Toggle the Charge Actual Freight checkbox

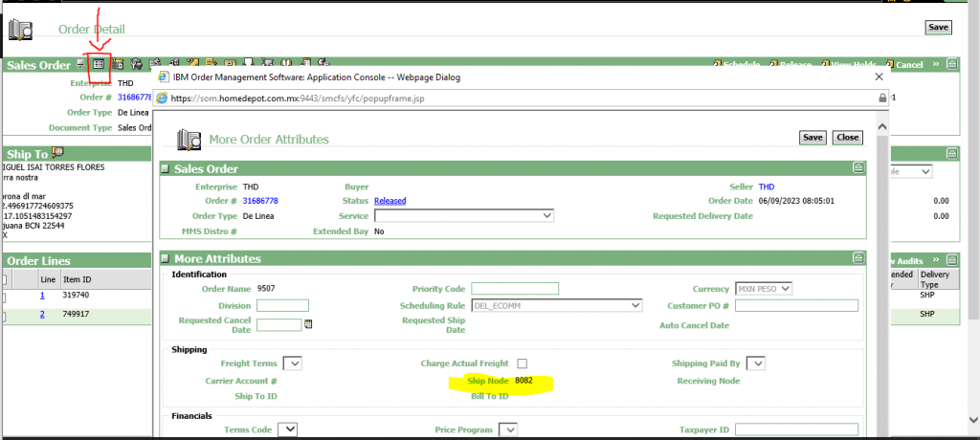(x=522, y=363)
